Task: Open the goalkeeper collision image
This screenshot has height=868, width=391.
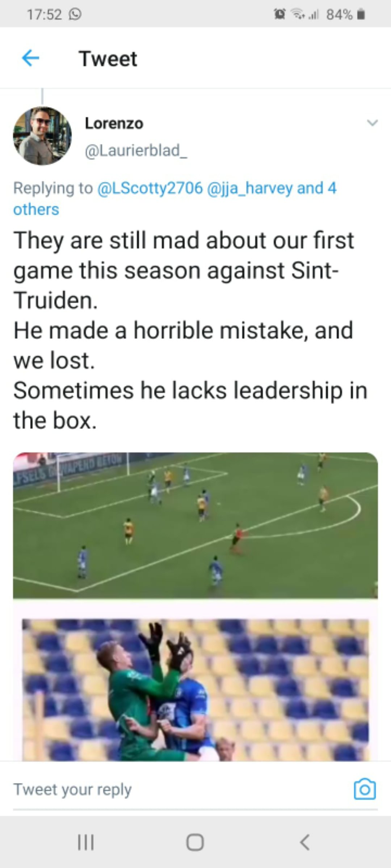Action: coord(195,690)
